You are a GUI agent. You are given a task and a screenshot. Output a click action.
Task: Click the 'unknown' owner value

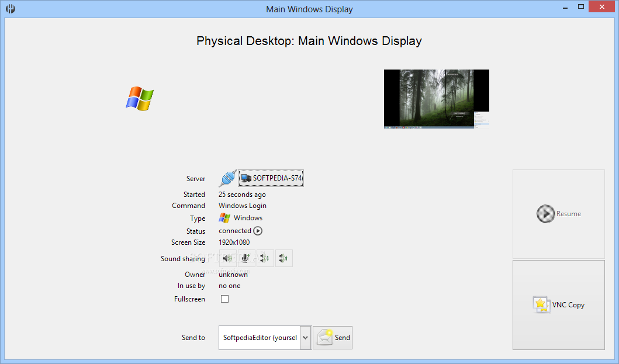click(x=233, y=275)
